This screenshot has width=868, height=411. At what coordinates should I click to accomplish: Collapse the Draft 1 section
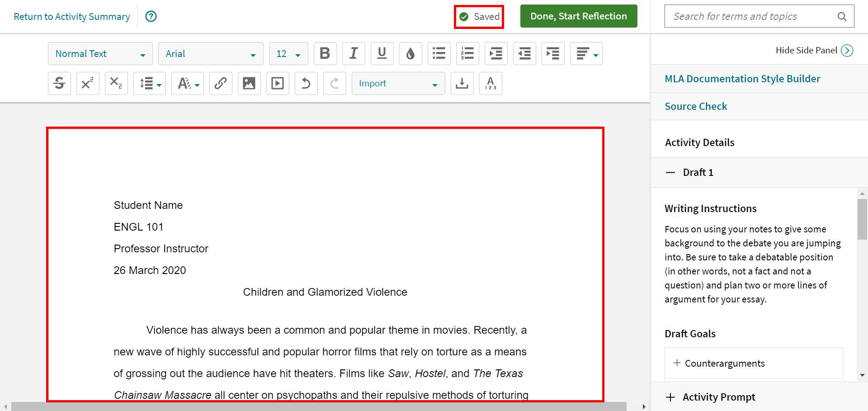click(x=670, y=172)
